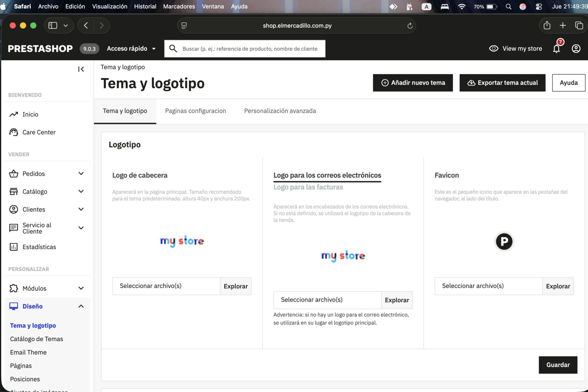Collapse the sidebar menu arrow icon
The width and height of the screenshot is (588, 392).
(81, 69)
